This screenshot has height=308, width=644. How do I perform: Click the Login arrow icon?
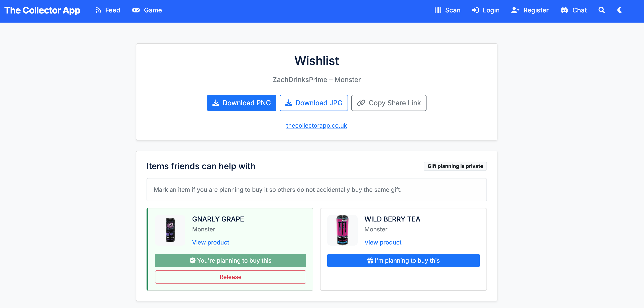pos(476,10)
